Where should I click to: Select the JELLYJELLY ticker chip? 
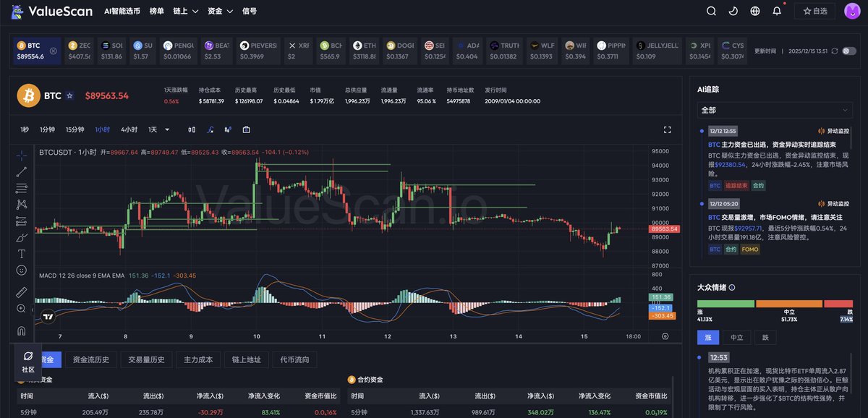(x=657, y=51)
